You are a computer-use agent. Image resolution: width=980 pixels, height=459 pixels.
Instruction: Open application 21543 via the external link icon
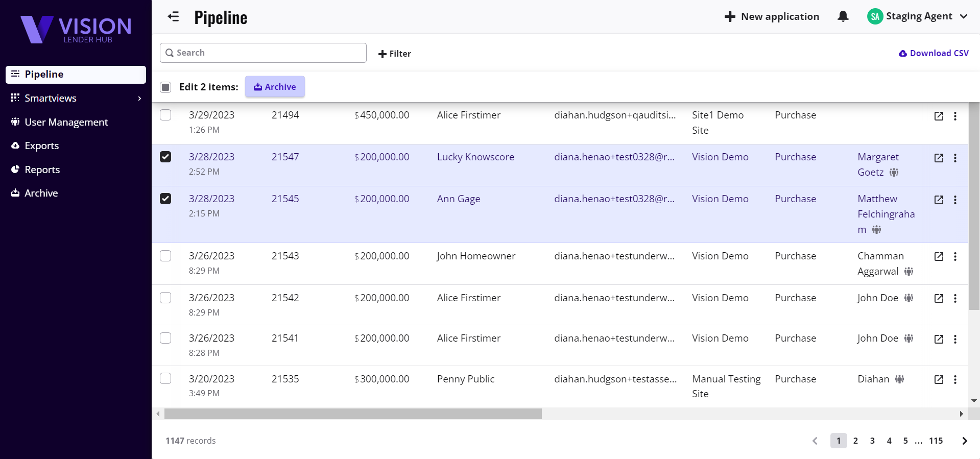coord(938,256)
